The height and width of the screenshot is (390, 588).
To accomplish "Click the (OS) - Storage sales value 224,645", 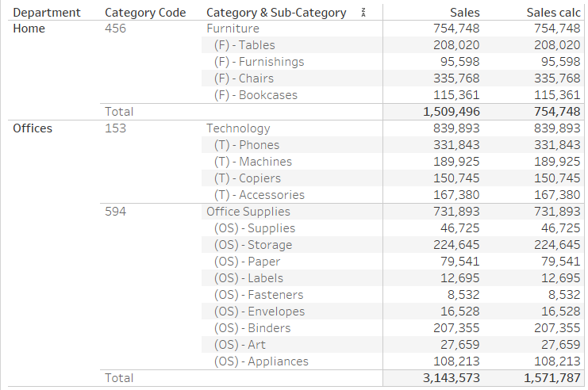I will coord(456,245).
